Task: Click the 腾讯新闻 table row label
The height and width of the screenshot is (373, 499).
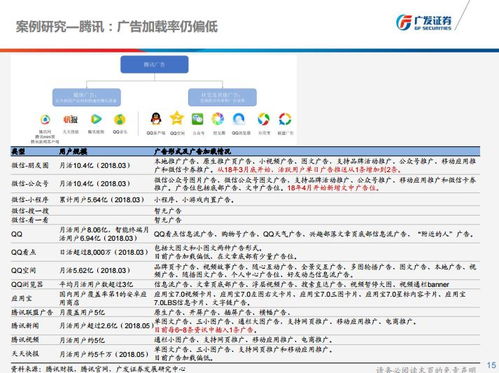Action: tap(25, 326)
